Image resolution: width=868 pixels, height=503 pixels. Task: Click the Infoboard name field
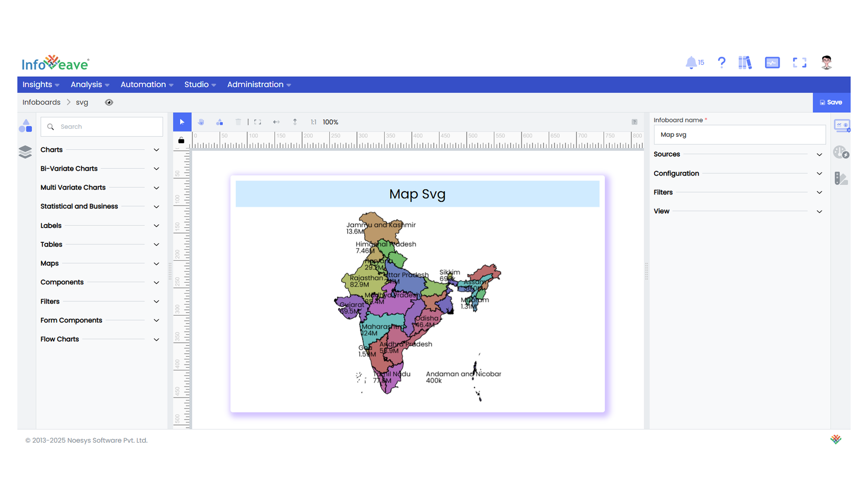740,135
